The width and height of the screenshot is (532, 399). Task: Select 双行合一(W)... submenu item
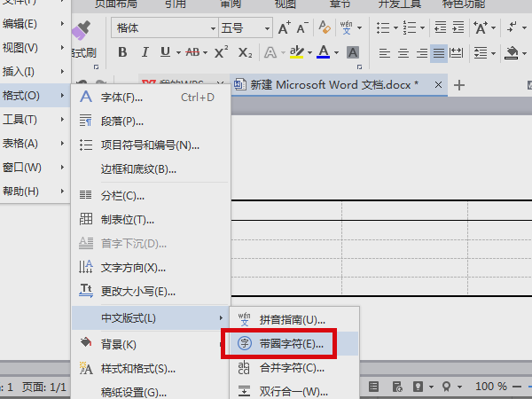click(294, 392)
